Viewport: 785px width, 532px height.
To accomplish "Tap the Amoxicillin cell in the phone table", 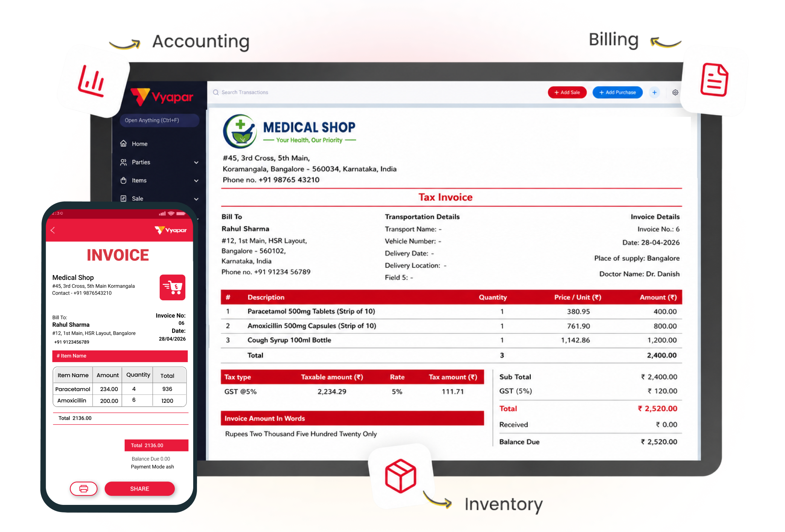I will [x=72, y=401].
